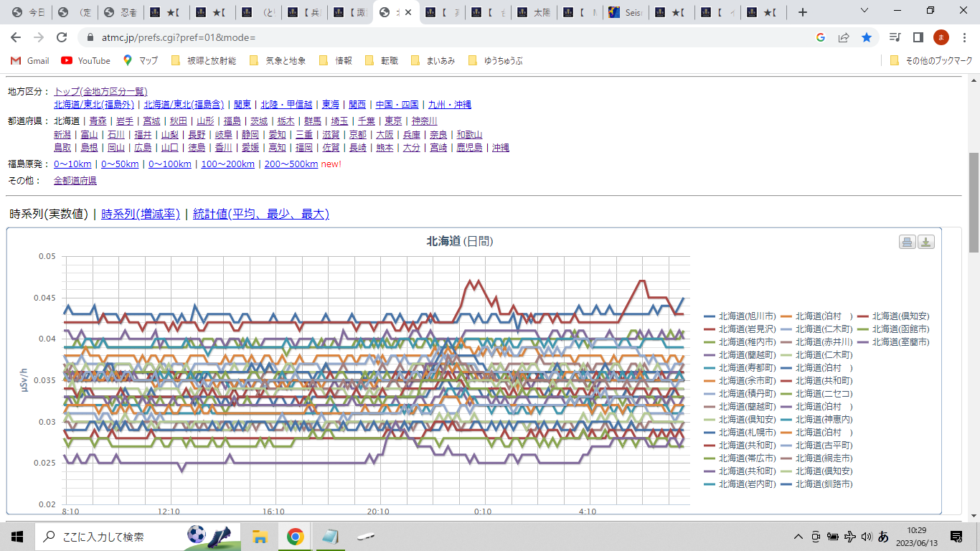Click the Chrome taskbar icon

[295, 536]
